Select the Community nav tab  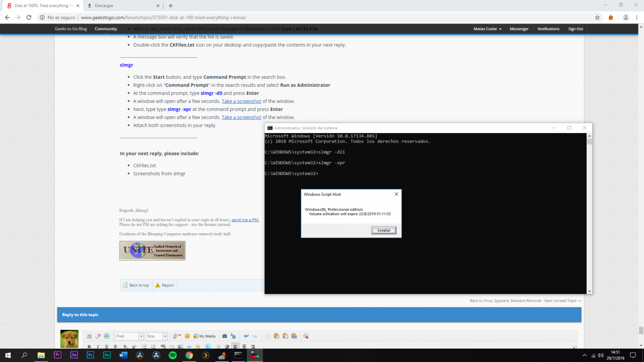coord(106,29)
